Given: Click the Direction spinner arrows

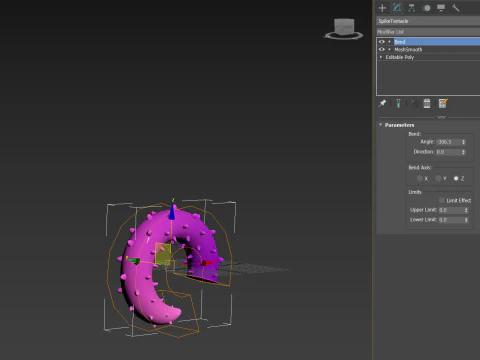Looking at the screenshot, I should [463, 152].
